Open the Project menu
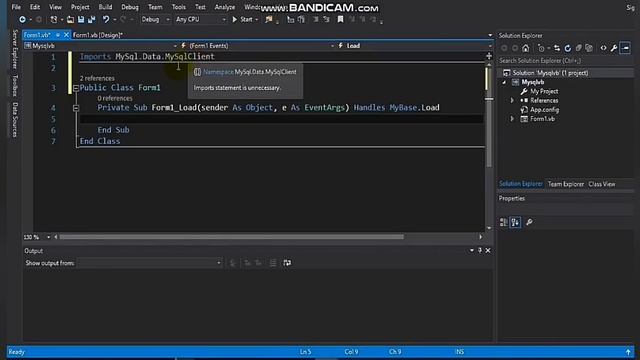This screenshot has height=360, width=640. click(80, 7)
